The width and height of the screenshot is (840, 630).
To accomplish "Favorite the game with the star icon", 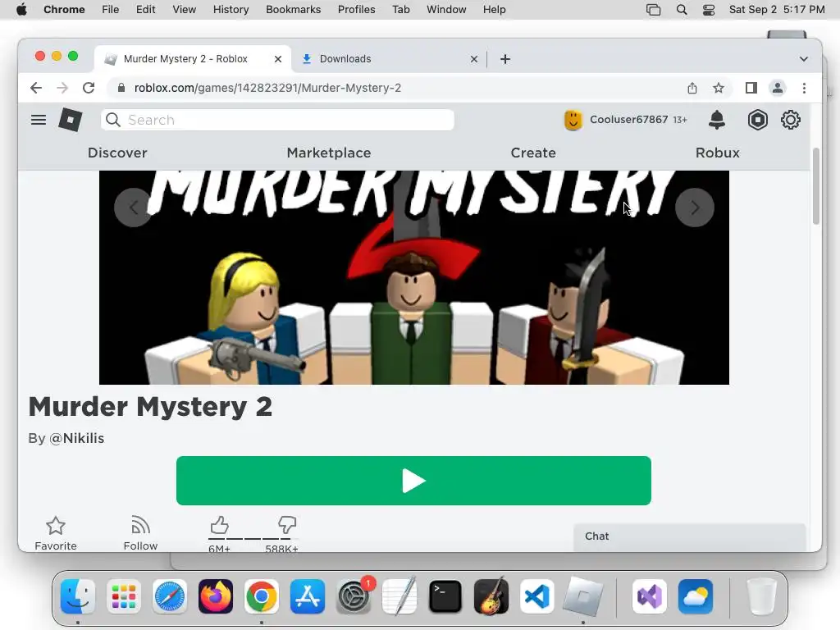I will coord(56,526).
